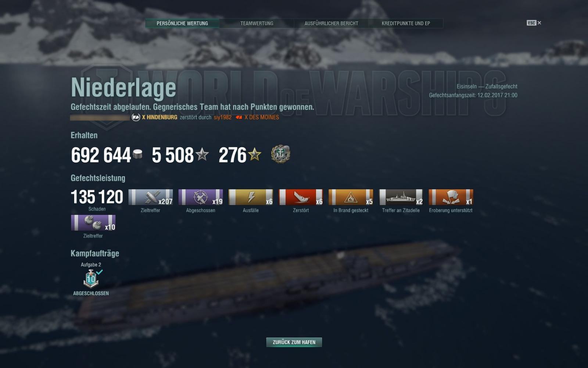Select the In Brand gesteckt x5 ribbon
588x368 pixels.
coord(351,197)
